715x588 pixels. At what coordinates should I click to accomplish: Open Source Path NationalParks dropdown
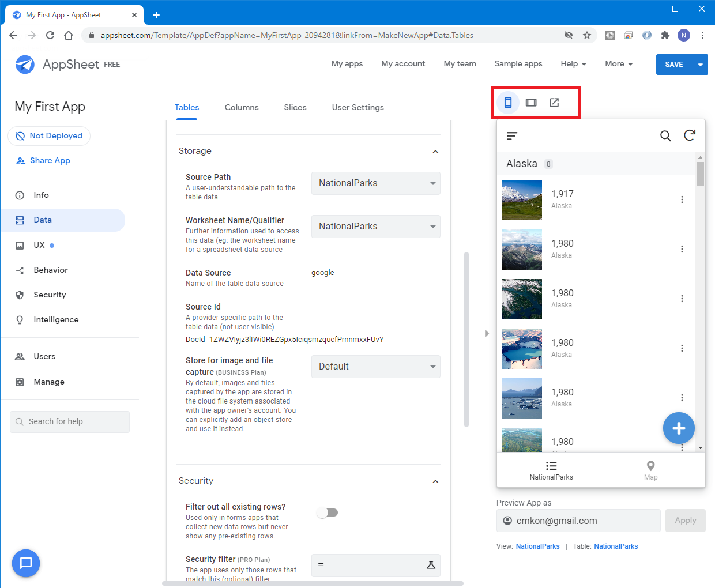pyautogui.click(x=375, y=183)
